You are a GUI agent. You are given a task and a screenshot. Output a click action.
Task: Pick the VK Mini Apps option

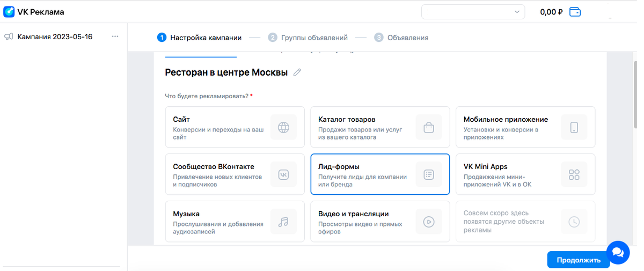(525, 174)
